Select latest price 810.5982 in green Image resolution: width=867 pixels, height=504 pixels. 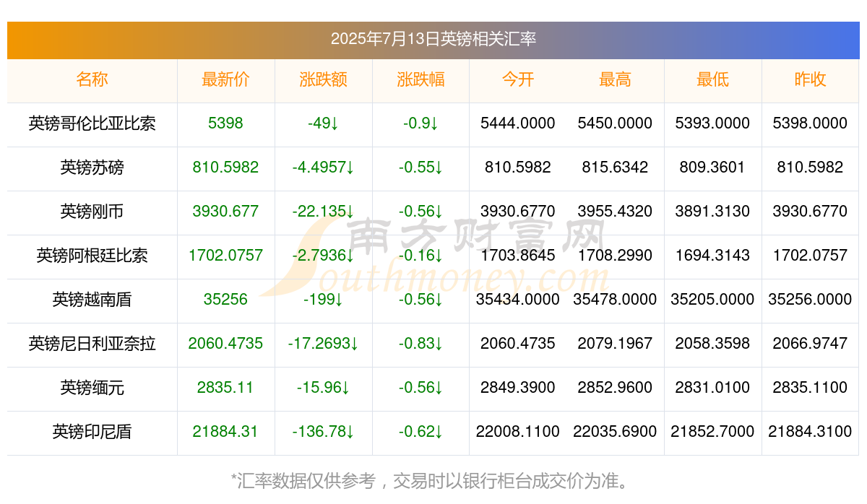tap(225, 168)
